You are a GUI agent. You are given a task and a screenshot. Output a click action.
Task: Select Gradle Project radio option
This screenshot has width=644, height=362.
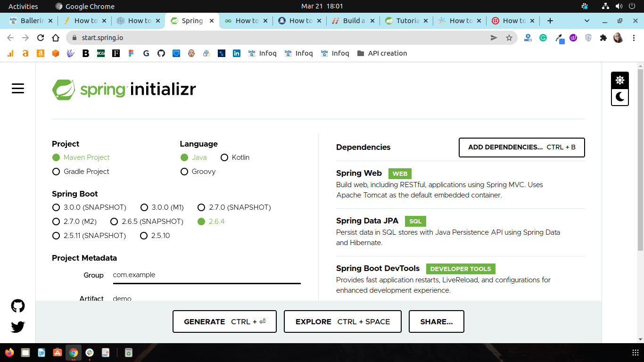tap(81, 172)
